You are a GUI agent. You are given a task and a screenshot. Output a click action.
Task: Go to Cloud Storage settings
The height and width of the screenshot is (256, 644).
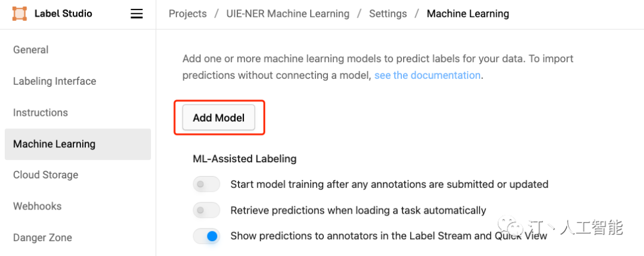coord(45,175)
